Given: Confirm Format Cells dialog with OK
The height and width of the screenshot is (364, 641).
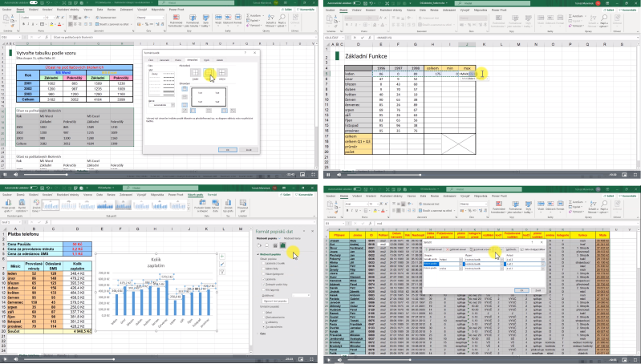Looking at the screenshot, I should 228,150.
